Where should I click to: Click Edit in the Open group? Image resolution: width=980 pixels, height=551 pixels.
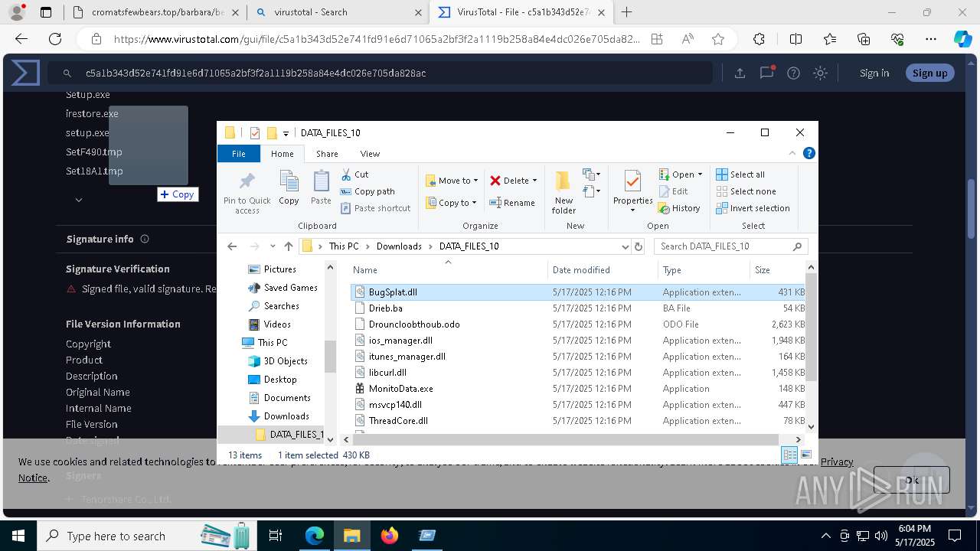coord(674,191)
